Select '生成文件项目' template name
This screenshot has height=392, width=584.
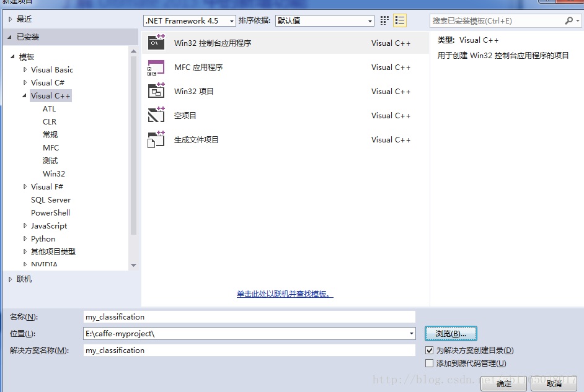pyautogui.click(x=197, y=140)
